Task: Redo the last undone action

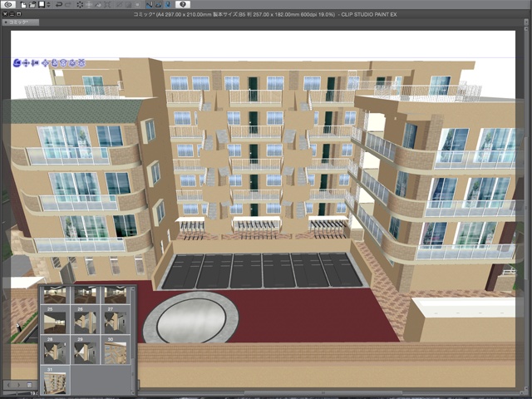Action: 68,5
